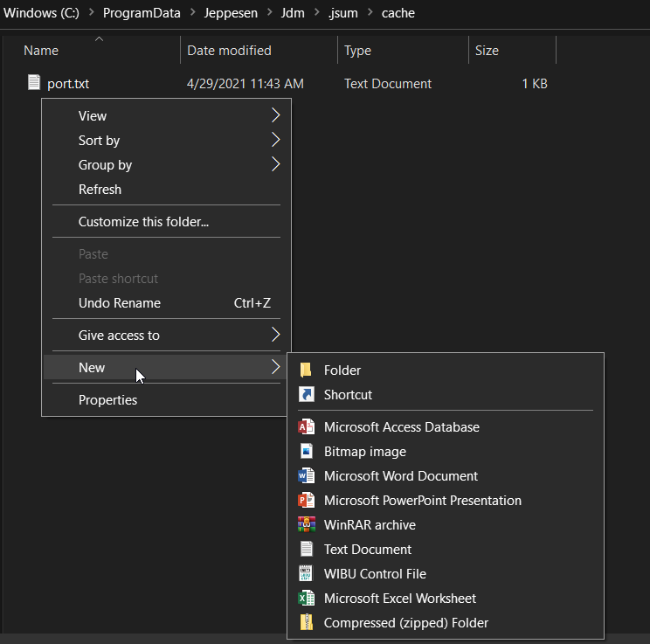Click the WinRAR archive icon
The width and height of the screenshot is (650, 644).
pos(306,525)
